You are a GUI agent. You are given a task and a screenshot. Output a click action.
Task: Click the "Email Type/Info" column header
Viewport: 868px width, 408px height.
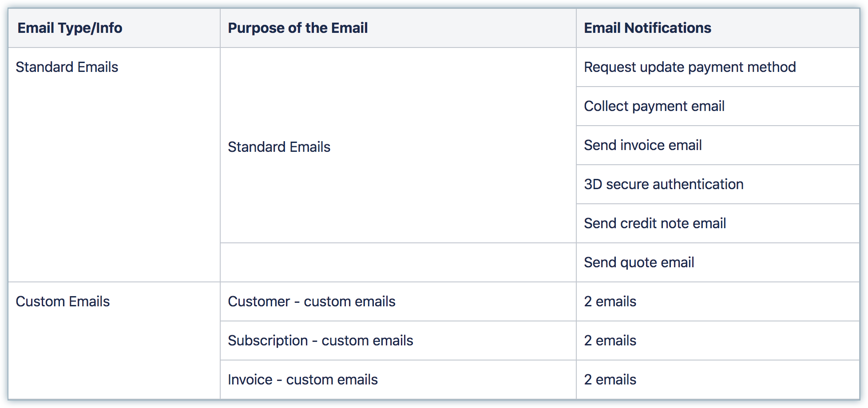point(70,28)
